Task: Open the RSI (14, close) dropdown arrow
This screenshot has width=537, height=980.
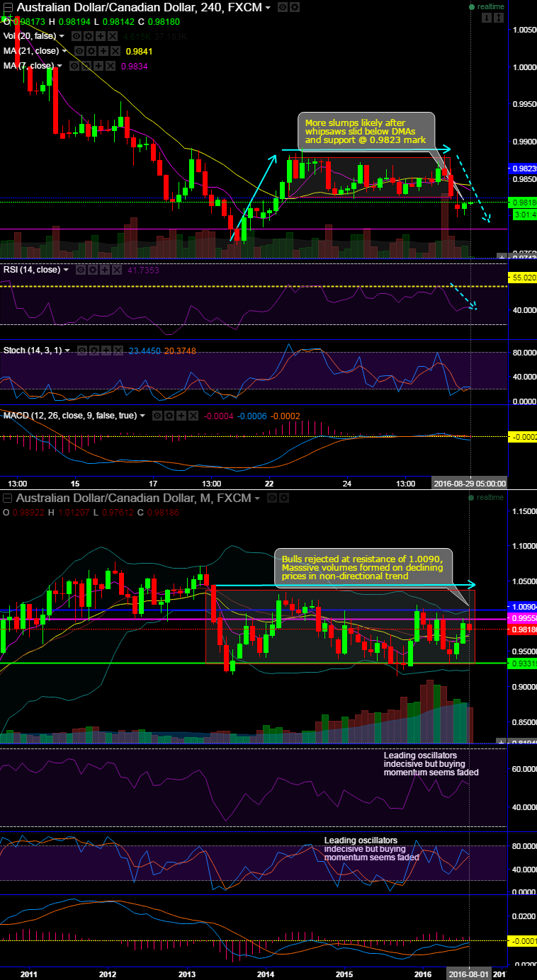Action: (66, 270)
